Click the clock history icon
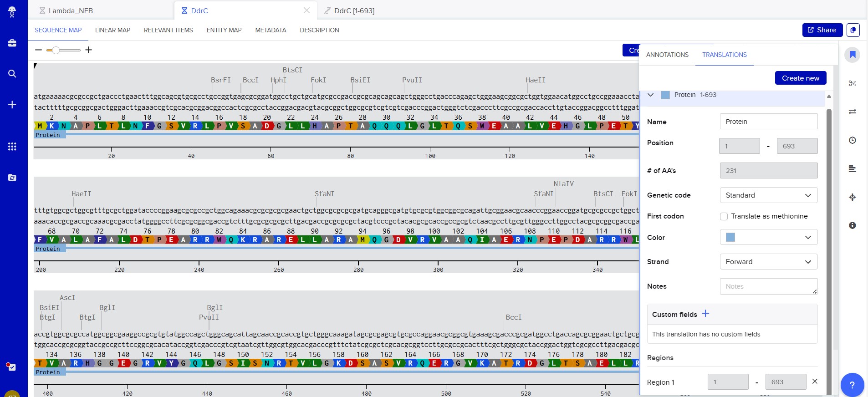The height and width of the screenshot is (397, 868). (x=852, y=140)
